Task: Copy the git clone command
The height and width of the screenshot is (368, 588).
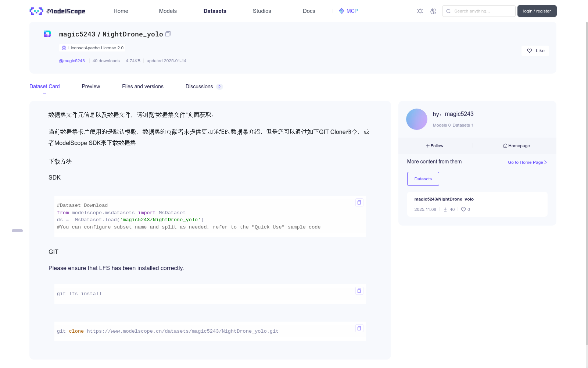Action: (x=359, y=328)
